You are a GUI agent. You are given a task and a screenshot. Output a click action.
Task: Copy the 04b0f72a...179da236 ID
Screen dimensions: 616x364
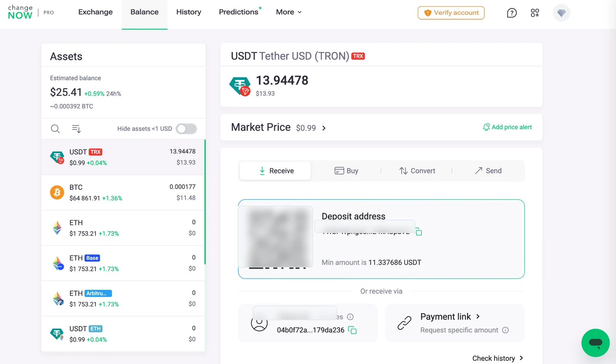pyautogui.click(x=352, y=330)
